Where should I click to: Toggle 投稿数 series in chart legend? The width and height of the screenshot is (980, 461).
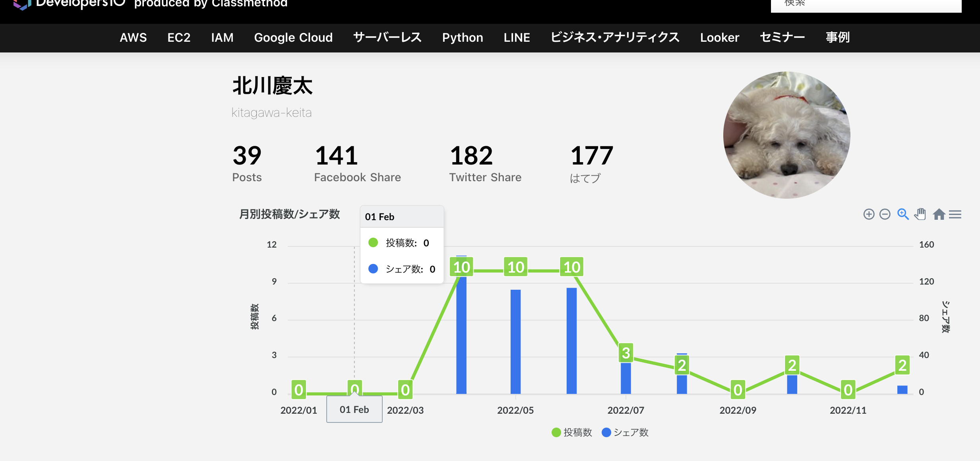pyautogui.click(x=572, y=432)
